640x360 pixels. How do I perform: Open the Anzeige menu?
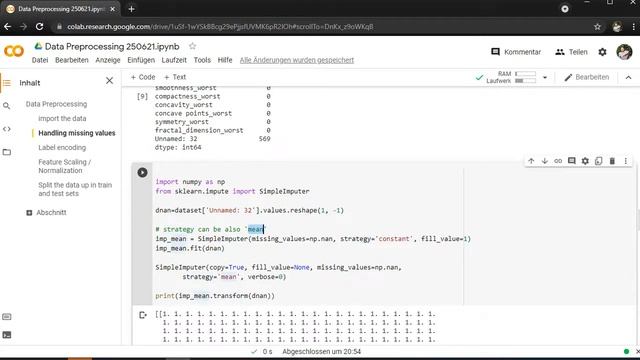108,60
